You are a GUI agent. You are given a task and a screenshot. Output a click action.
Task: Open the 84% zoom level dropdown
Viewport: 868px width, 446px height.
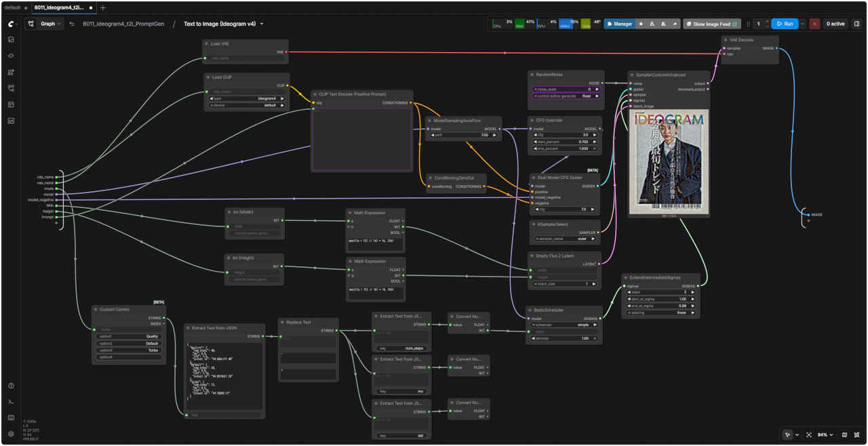point(825,434)
